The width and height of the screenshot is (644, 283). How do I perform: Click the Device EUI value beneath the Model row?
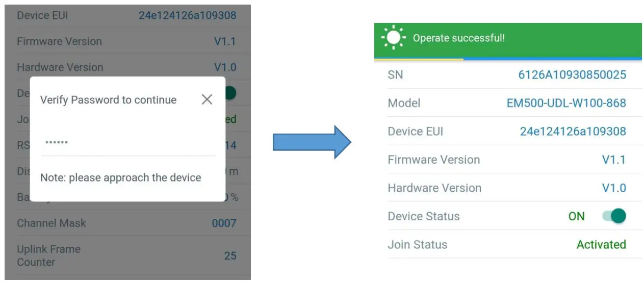tap(573, 132)
